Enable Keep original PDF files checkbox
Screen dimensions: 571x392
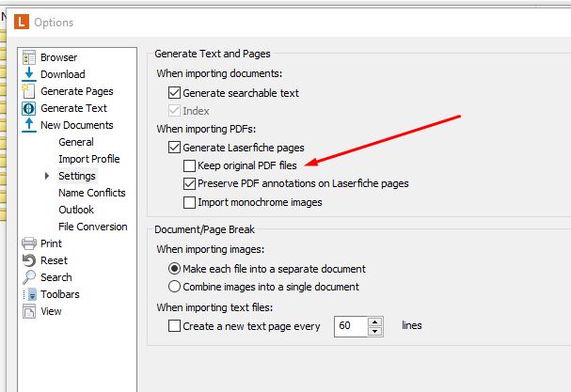(189, 165)
